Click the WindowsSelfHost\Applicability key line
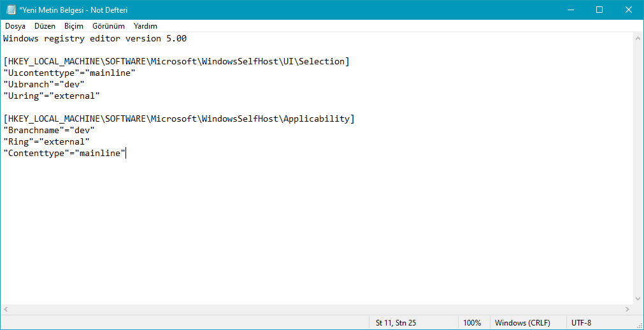The height and width of the screenshot is (330, 644). pos(179,119)
